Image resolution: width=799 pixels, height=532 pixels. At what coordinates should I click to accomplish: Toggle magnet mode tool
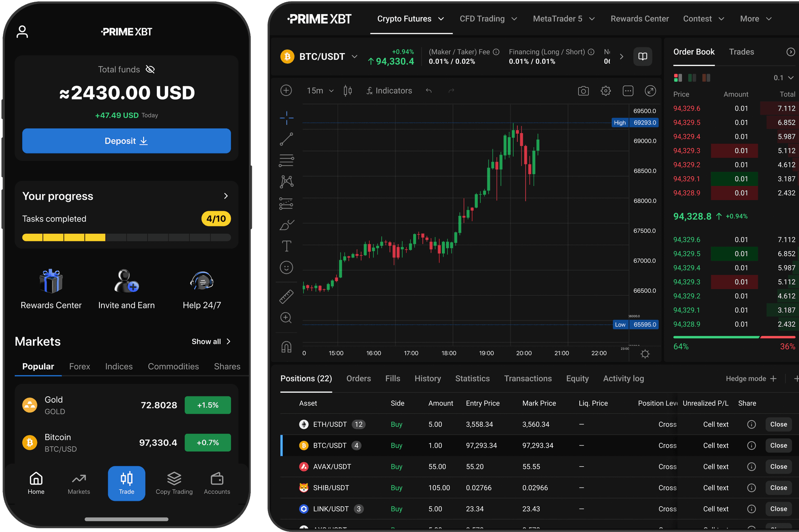pyautogui.click(x=286, y=346)
